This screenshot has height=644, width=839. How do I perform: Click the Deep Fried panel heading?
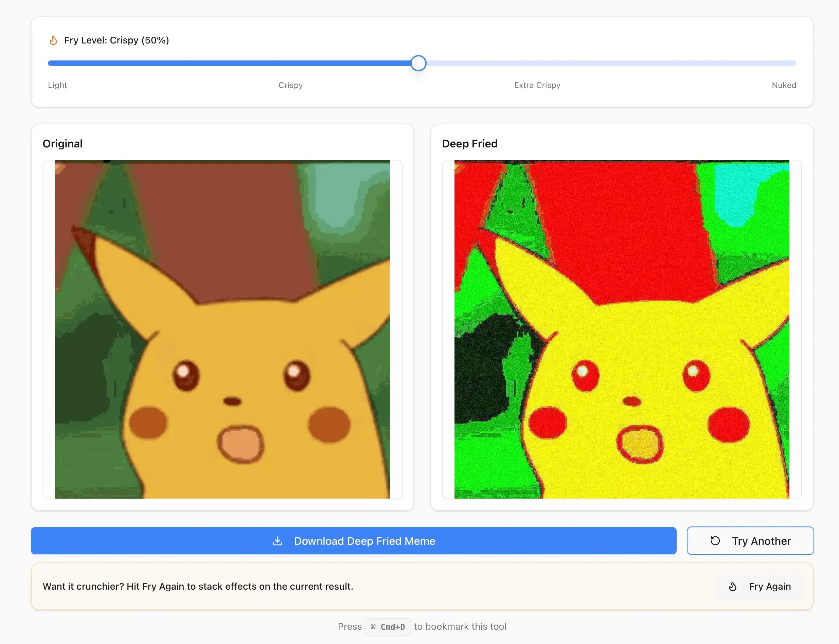pyautogui.click(x=469, y=144)
